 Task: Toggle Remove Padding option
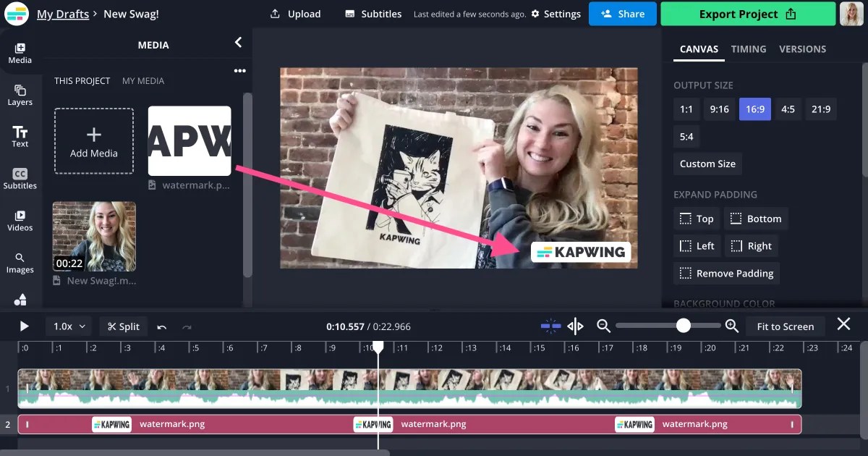(x=726, y=273)
